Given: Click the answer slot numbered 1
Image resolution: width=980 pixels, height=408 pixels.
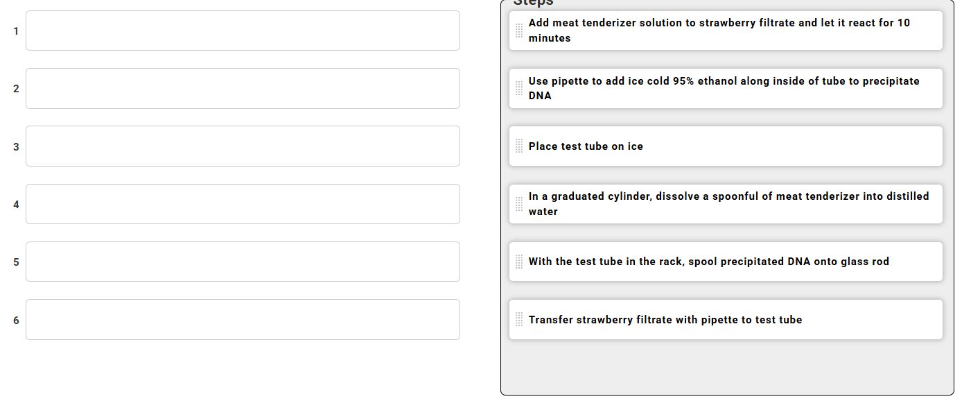Looking at the screenshot, I should (x=243, y=31).
